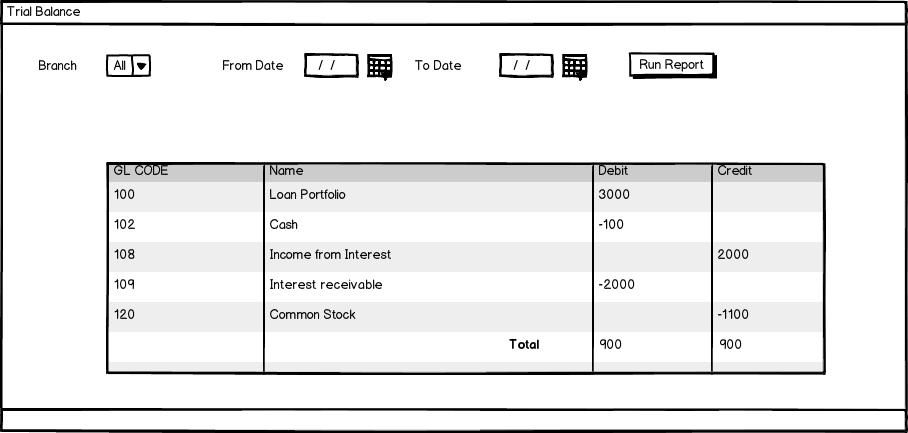908x433 pixels.
Task: Click the 2000 credit amount cell
Action: [x=733, y=255]
